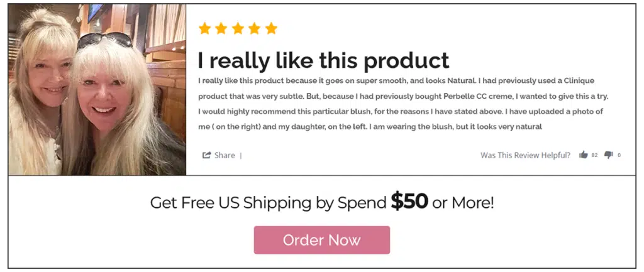Click the first yellow rating star
This screenshot has height=272, width=644.
click(x=204, y=28)
